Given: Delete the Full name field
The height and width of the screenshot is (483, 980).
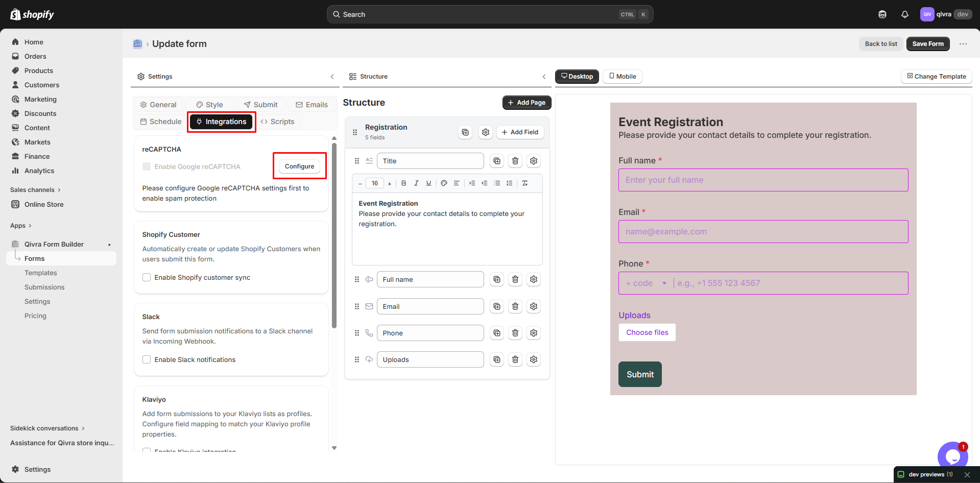Looking at the screenshot, I should (515, 279).
